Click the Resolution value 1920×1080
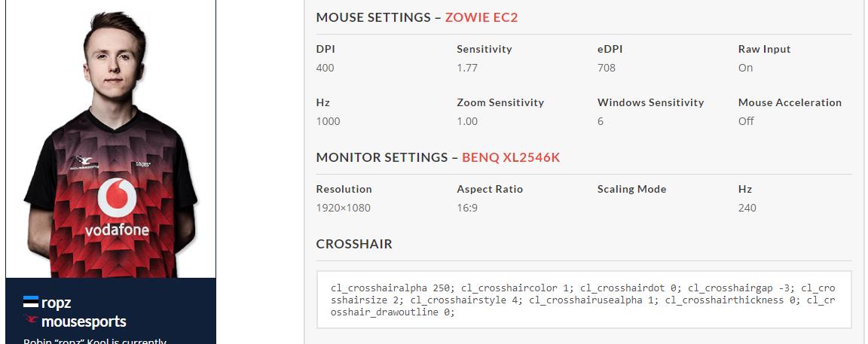Image resolution: width=868 pixels, height=344 pixels. click(x=343, y=208)
